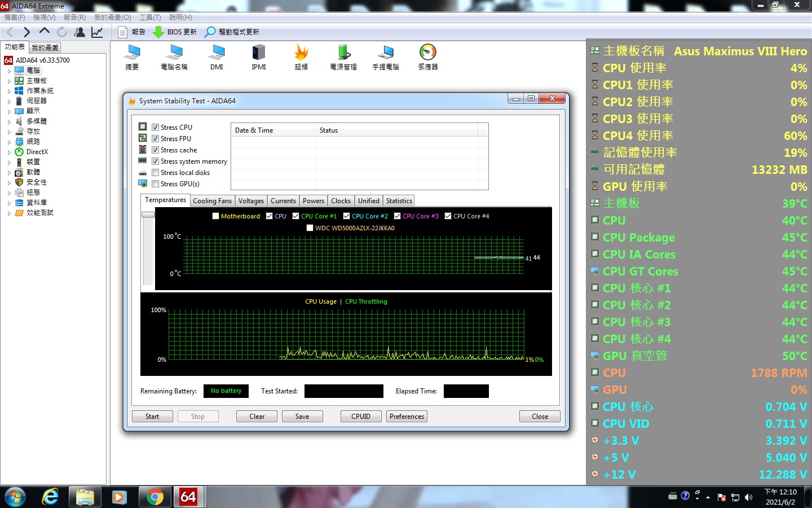
Task: Expand the 作業系統 tree node
Action: (x=9, y=91)
